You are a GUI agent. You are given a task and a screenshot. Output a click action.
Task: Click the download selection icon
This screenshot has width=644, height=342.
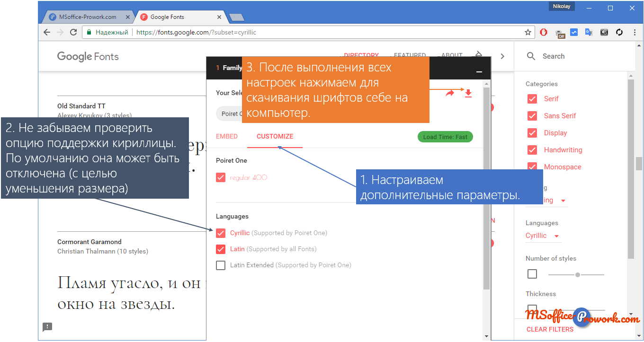[468, 93]
